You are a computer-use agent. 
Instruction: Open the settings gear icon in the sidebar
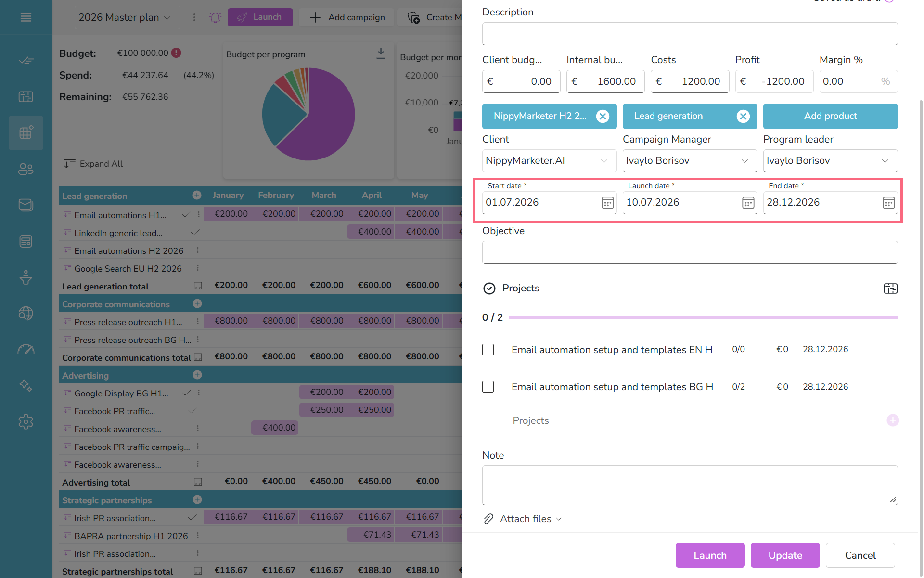pyautogui.click(x=26, y=422)
